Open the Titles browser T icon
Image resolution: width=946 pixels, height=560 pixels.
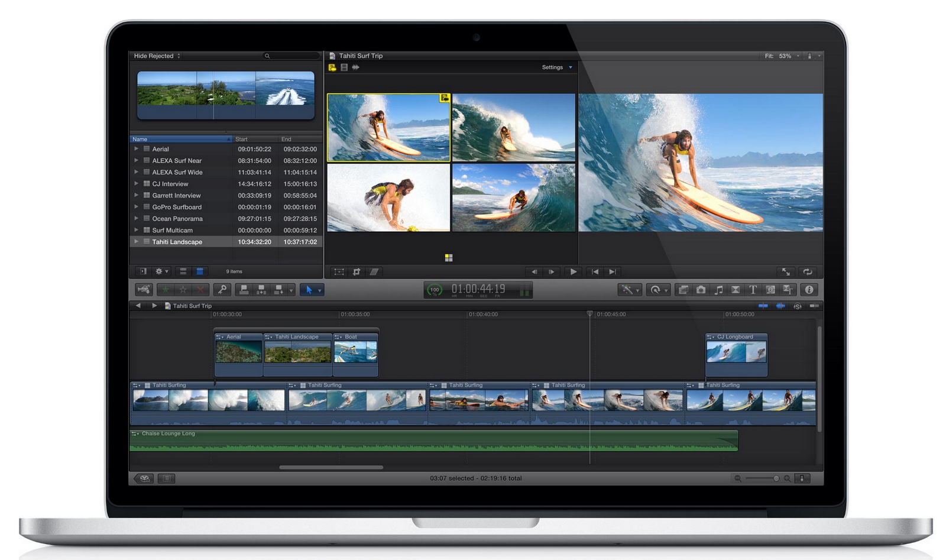[x=753, y=290]
